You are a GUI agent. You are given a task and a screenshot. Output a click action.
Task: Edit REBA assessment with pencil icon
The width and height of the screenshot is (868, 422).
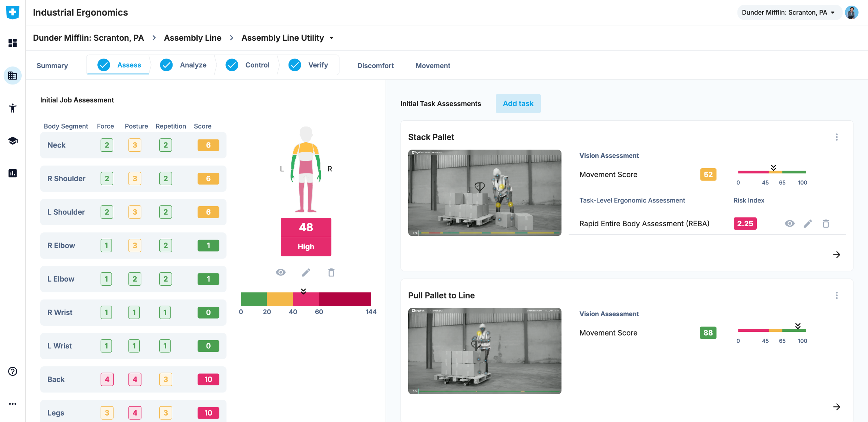tap(808, 224)
